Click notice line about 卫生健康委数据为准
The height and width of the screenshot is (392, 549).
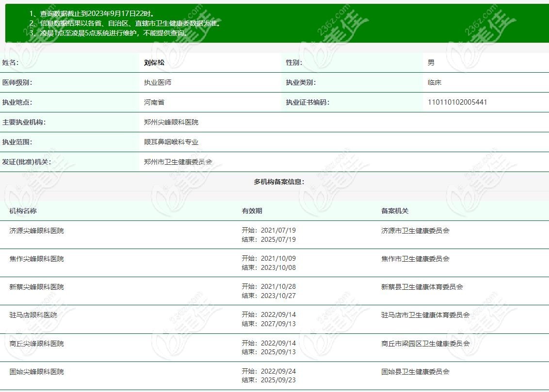pos(125,23)
